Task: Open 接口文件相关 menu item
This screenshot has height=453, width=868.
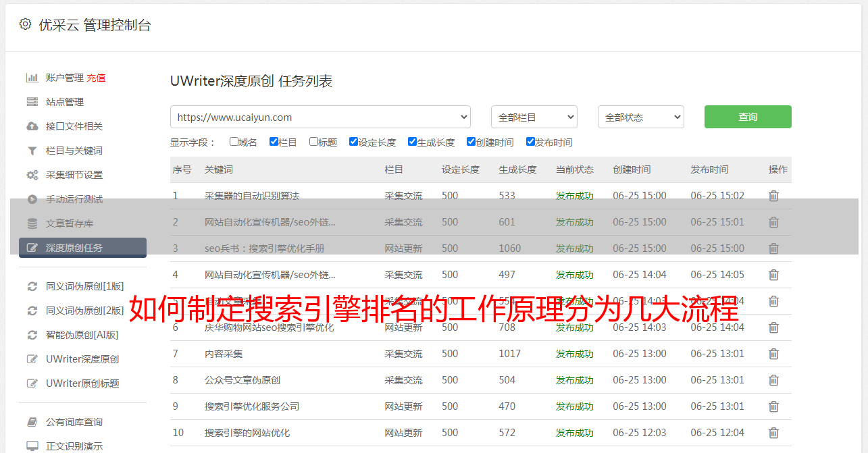Action: coord(74,126)
